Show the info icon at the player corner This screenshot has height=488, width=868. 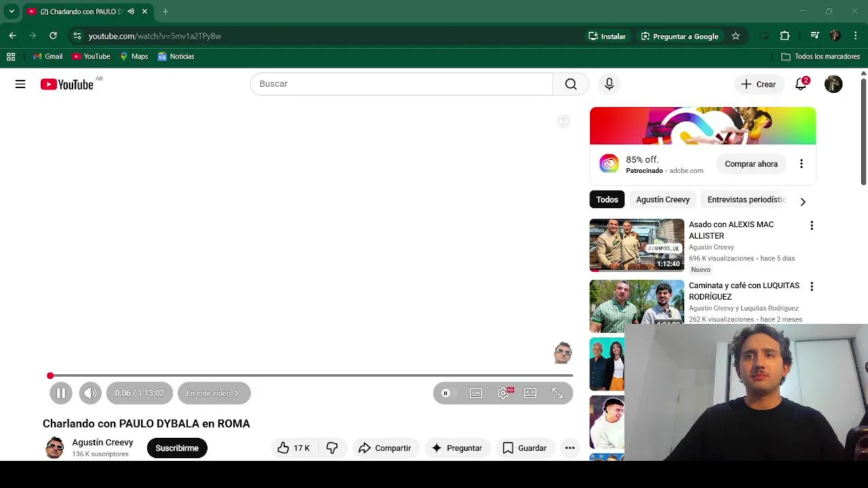coord(564,121)
